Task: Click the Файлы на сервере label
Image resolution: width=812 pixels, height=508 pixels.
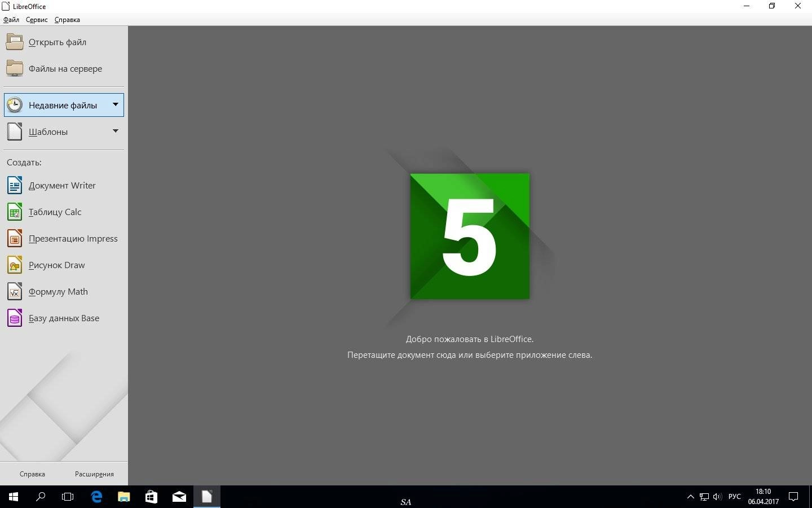Action: point(65,69)
